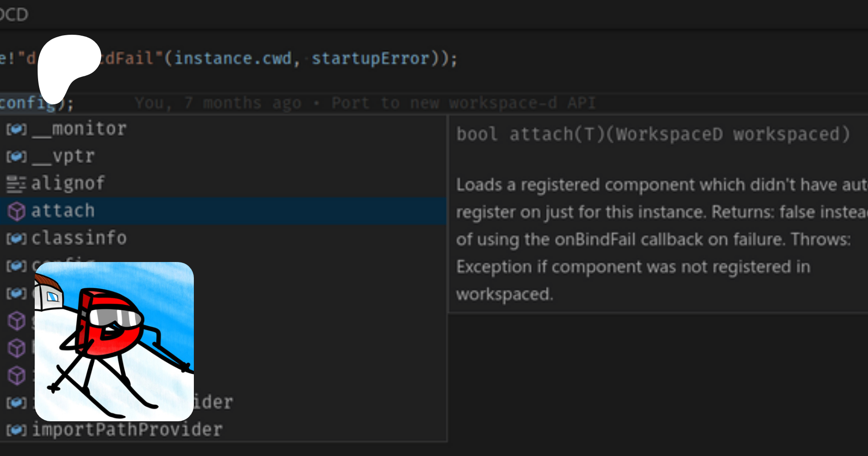Open the "Port to new workspace-d API" blame annotation
This screenshot has height=456, width=868.
coord(463,103)
